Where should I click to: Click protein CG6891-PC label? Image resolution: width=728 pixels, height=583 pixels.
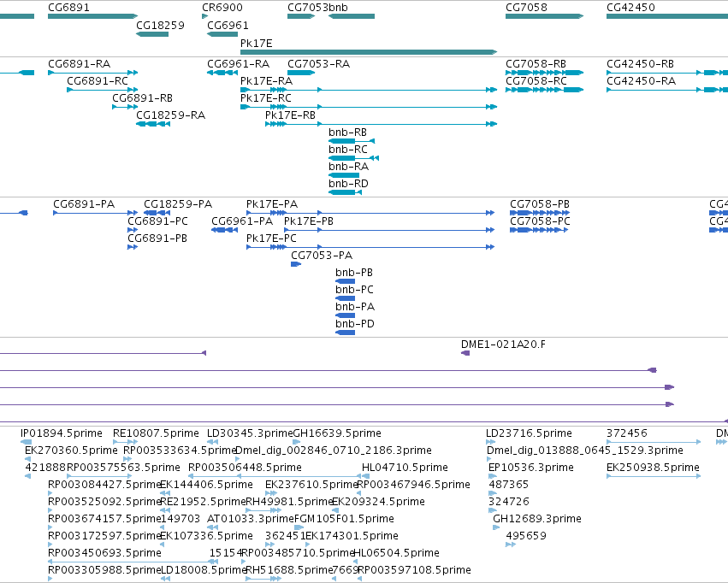click(x=158, y=221)
